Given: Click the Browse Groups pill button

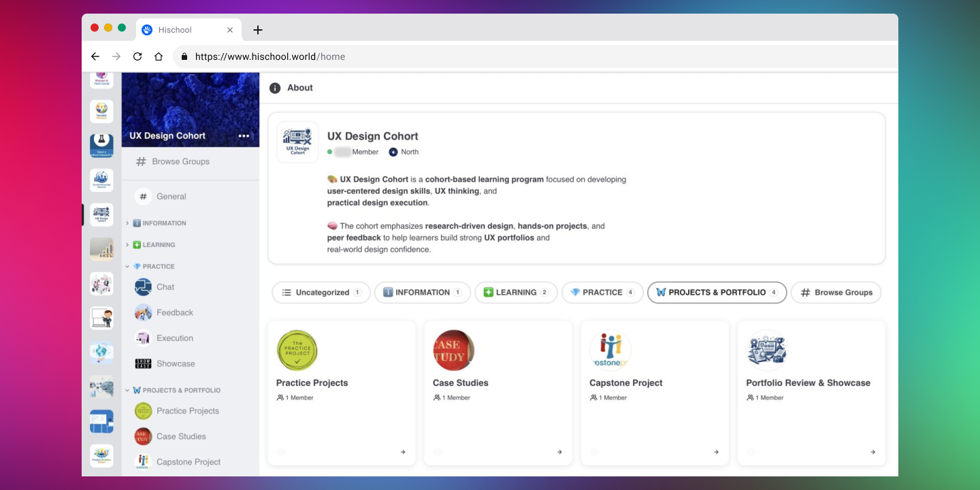Looking at the screenshot, I should tap(836, 293).
